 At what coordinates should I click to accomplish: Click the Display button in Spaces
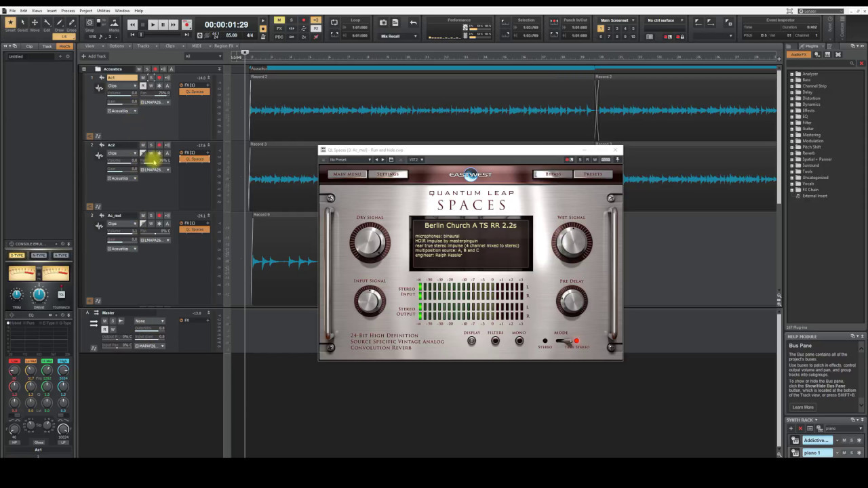tap(472, 341)
